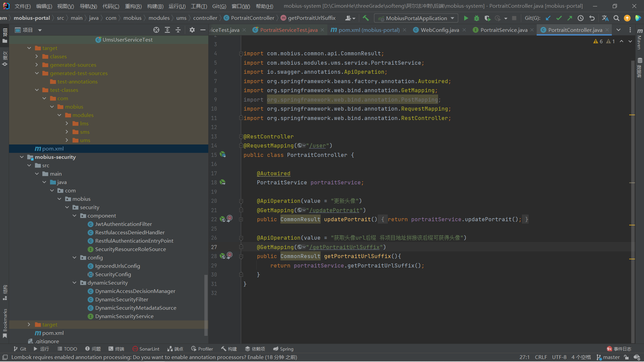Toggle tool window quick-access icon in status bar
Image resolution: width=644 pixels, height=362 pixels.
point(5,357)
